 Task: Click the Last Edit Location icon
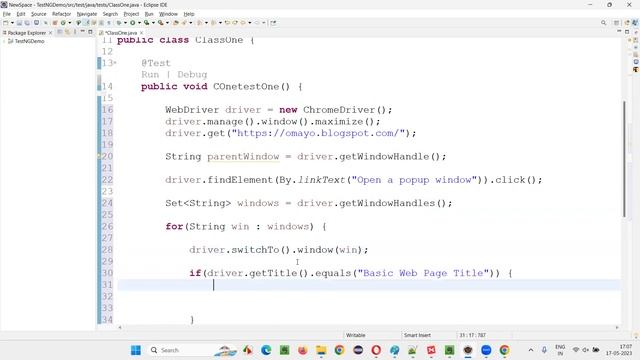tap(227, 23)
